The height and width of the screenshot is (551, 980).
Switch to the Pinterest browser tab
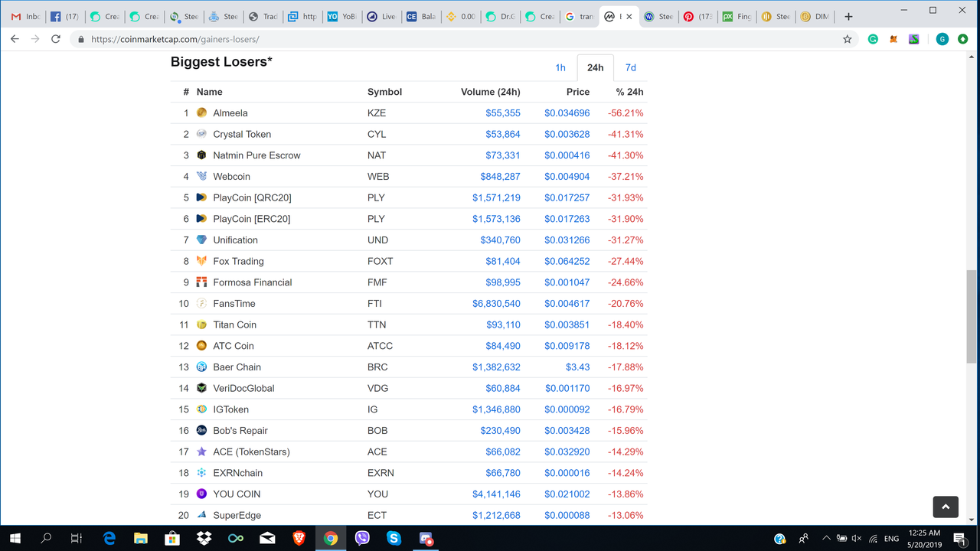tap(698, 16)
